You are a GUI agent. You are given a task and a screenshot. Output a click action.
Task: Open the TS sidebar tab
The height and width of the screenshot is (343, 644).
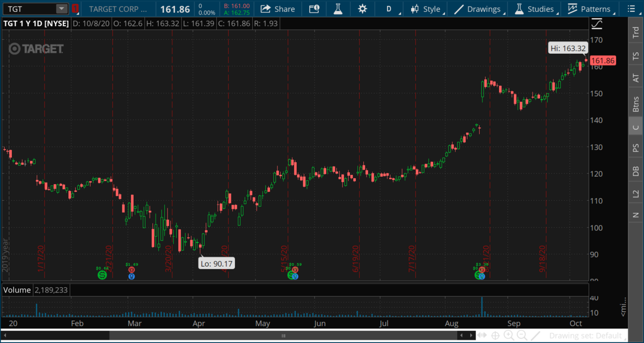coord(636,56)
